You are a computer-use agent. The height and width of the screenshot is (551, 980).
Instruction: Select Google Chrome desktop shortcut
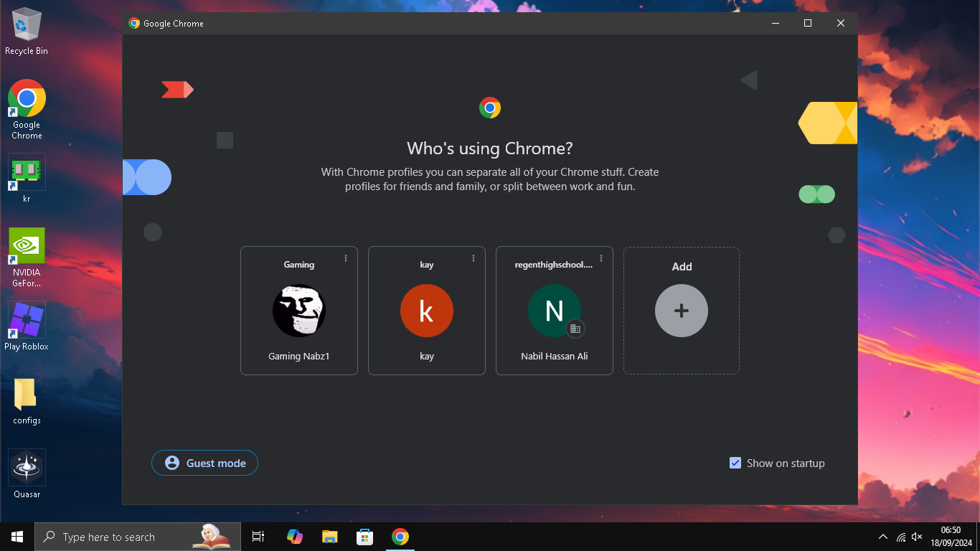point(27,109)
